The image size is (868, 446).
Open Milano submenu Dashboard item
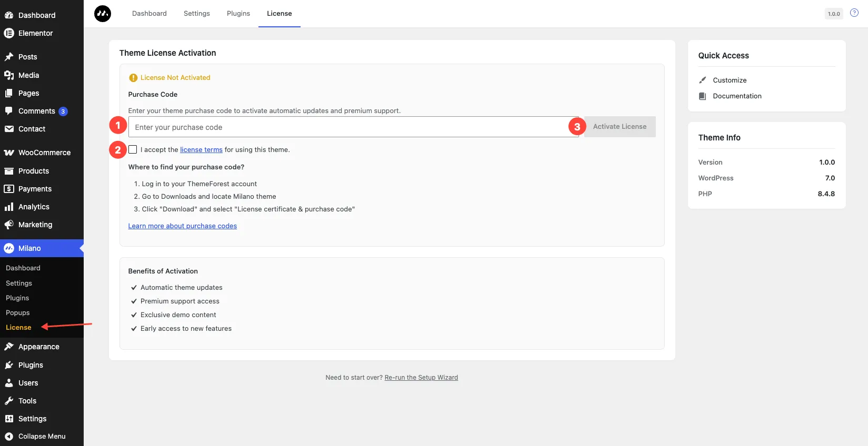(x=23, y=268)
